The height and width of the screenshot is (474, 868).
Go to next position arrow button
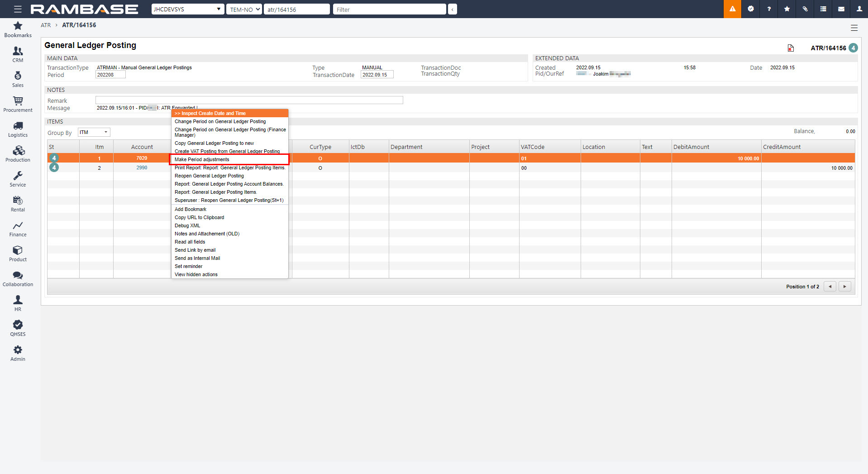(844, 287)
